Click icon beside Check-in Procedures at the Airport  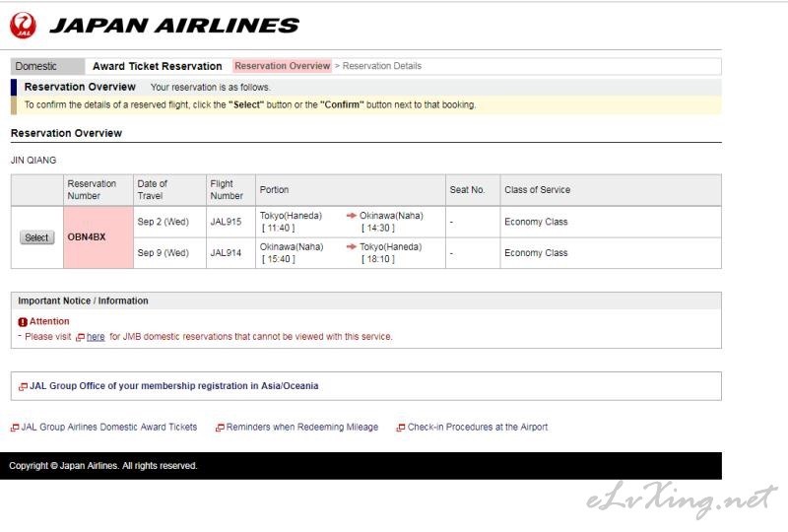point(401,428)
